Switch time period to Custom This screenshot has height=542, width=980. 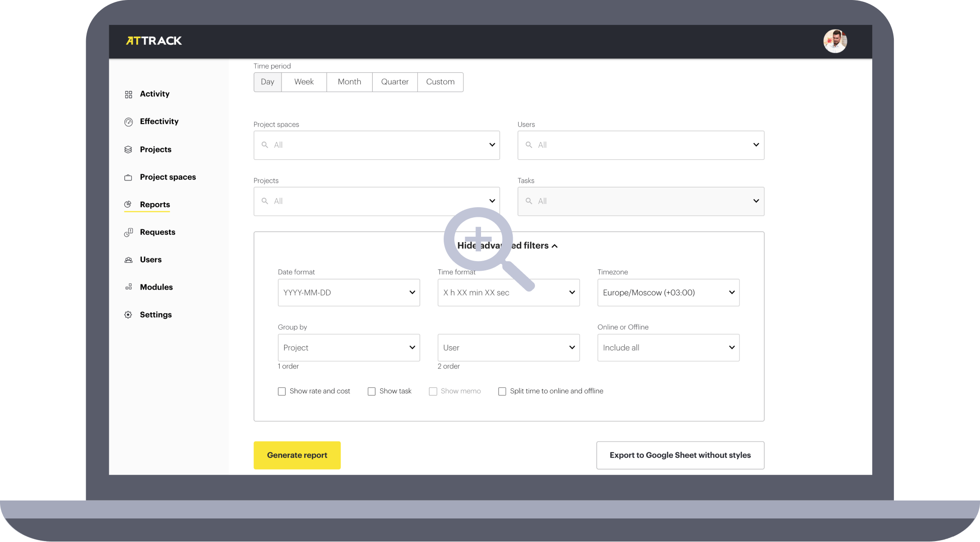pos(440,82)
